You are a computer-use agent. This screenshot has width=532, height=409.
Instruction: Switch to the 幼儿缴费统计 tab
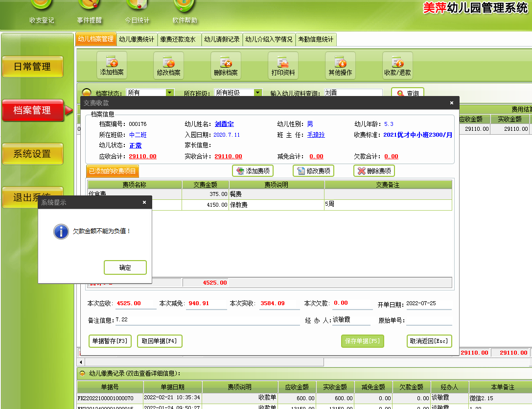(x=137, y=40)
